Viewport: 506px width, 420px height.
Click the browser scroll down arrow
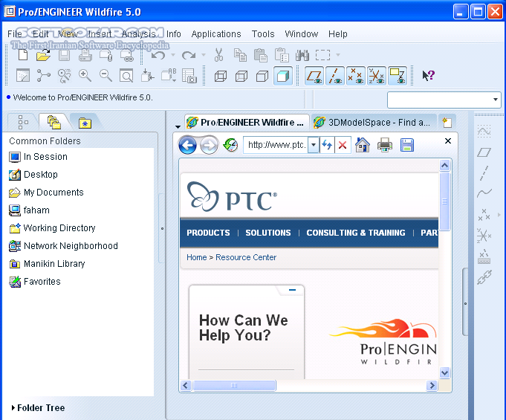[444, 373]
